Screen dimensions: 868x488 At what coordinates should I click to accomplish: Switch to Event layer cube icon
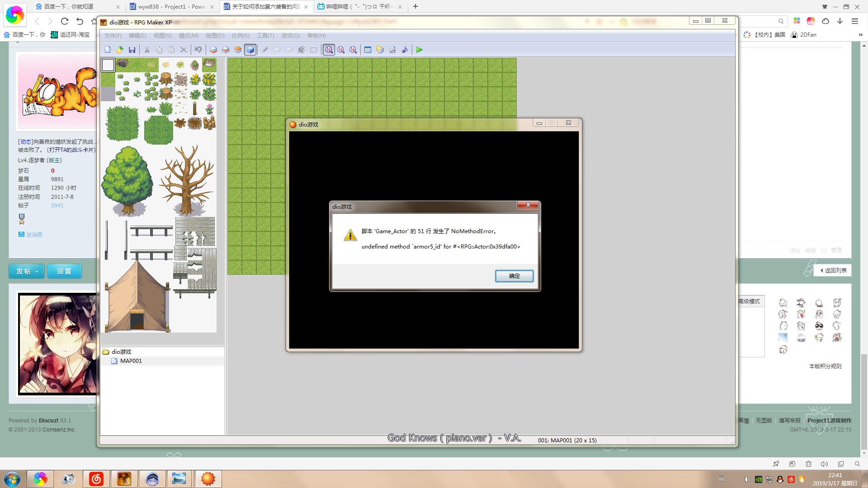[x=250, y=50]
